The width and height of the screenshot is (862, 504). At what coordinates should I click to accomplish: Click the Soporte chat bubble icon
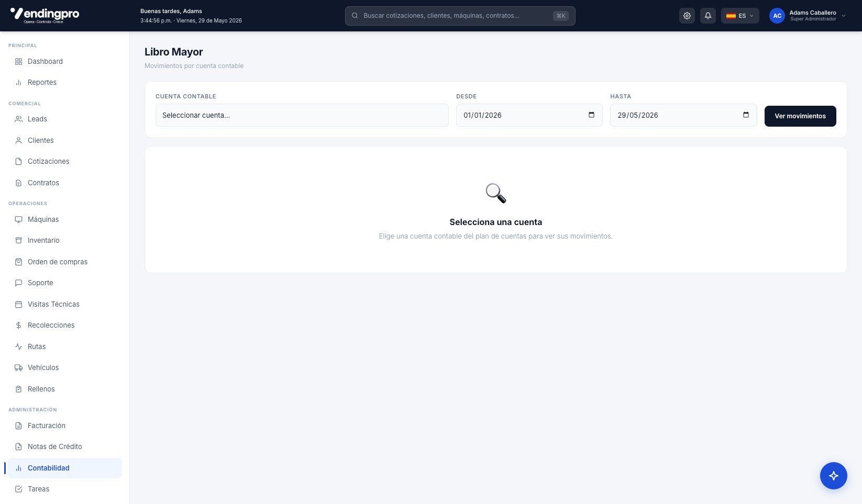coord(18,283)
